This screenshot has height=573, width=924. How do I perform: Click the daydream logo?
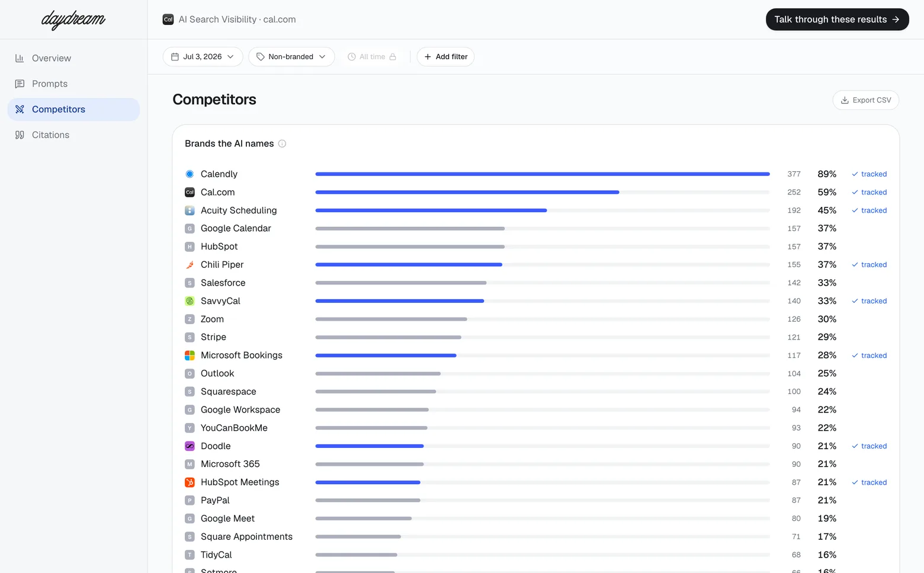click(73, 20)
